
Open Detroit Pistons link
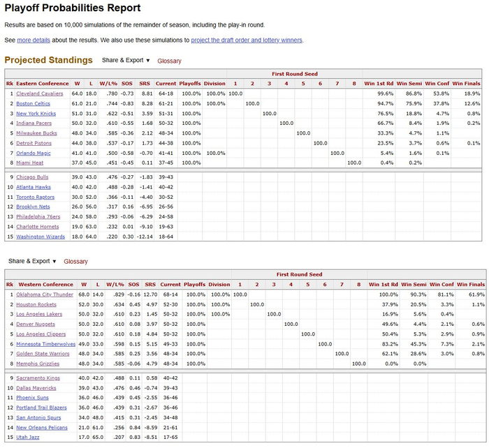coord(34,143)
